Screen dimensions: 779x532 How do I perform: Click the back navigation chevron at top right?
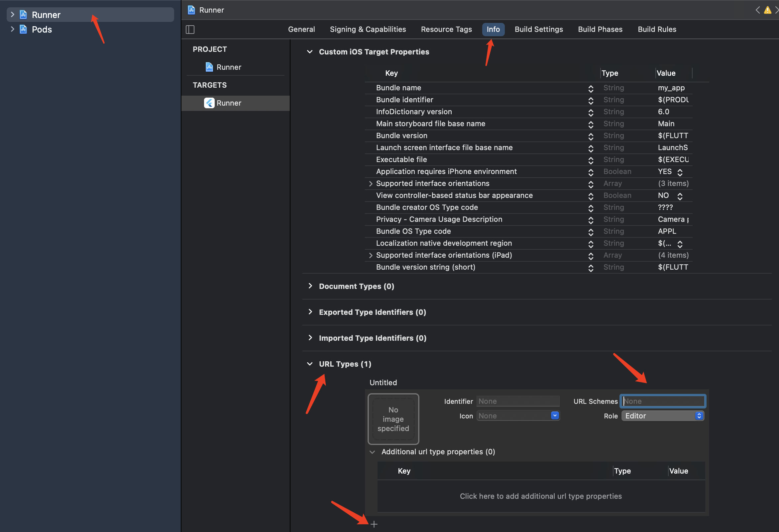pyautogui.click(x=758, y=10)
